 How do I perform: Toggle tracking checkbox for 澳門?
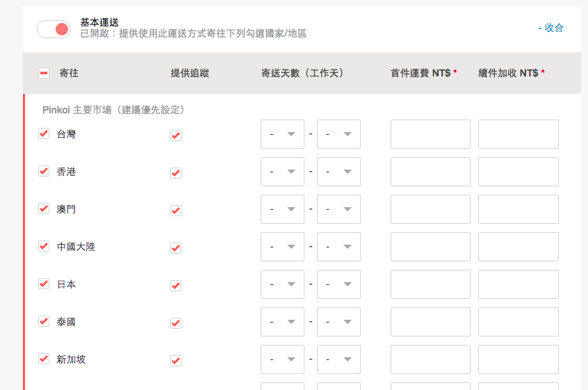pyautogui.click(x=176, y=211)
